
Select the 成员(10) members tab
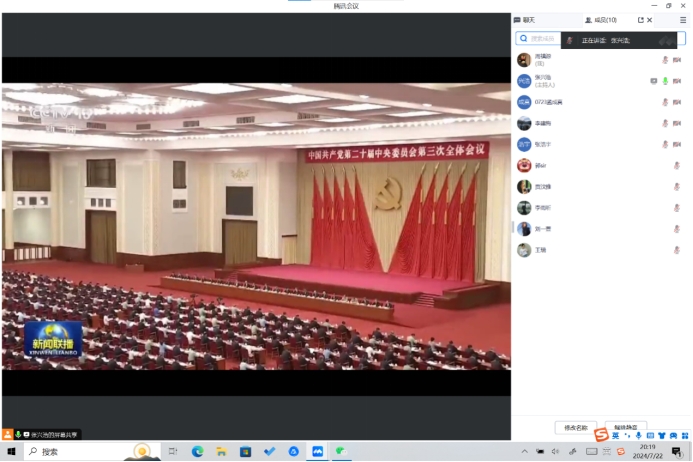(600, 20)
